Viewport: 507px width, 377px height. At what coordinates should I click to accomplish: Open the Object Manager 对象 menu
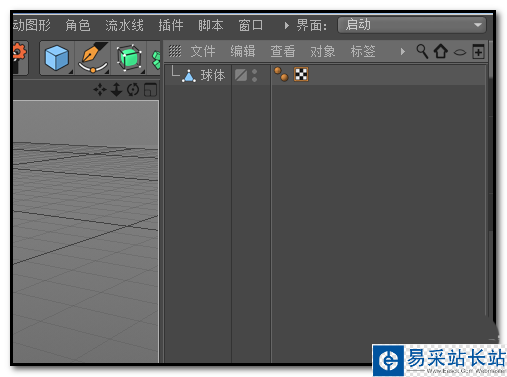coord(323,51)
